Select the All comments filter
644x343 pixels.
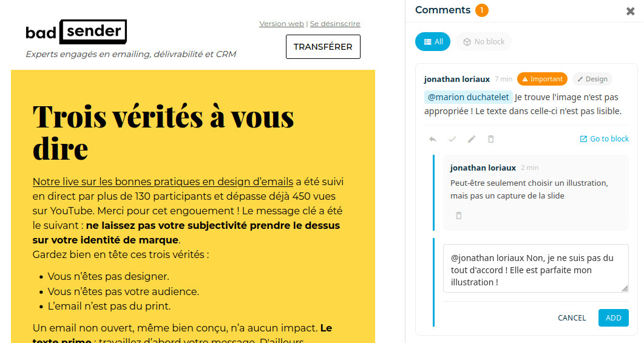tap(433, 42)
